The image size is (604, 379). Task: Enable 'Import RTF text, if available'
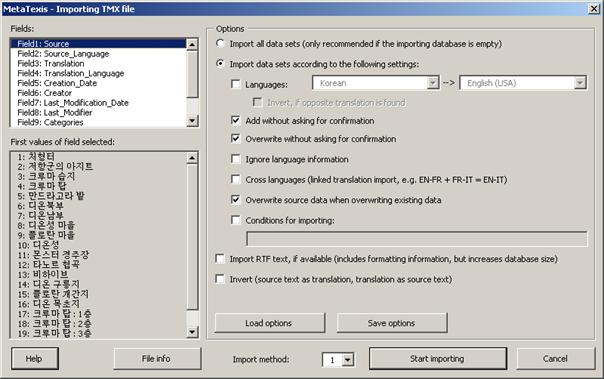pyautogui.click(x=220, y=258)
